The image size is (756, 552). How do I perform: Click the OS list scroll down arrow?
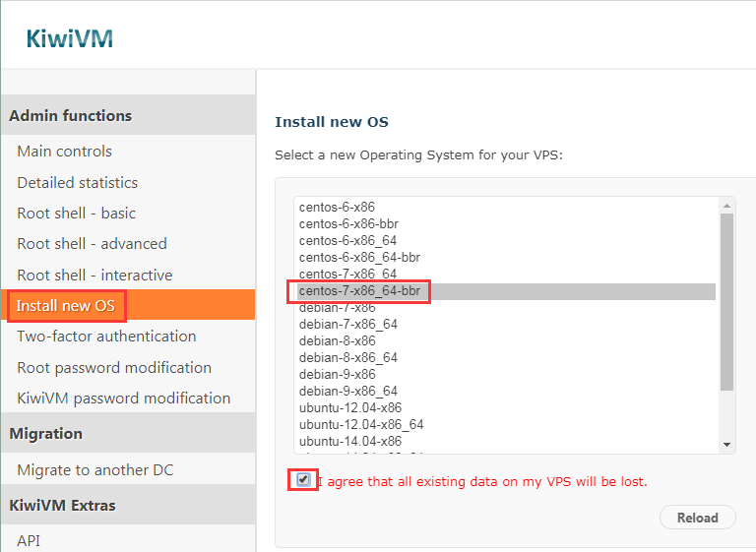click(x=727, y=445)
